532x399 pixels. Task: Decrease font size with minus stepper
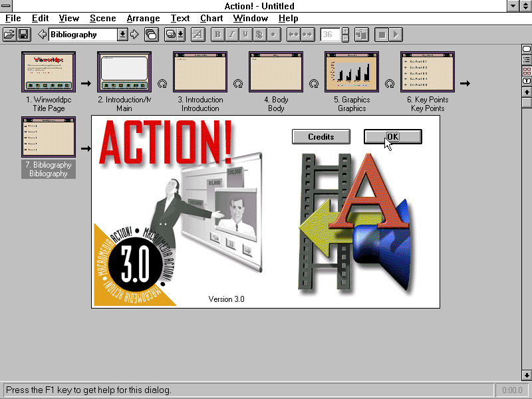tap(345, 39)
